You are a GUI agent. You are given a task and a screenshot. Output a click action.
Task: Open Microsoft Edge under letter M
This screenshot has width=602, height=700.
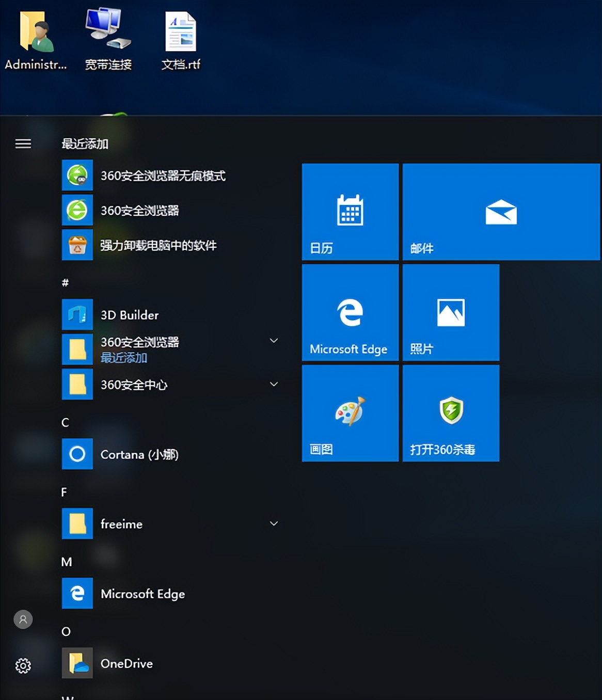pyautogui.click(x=143, y=594)
